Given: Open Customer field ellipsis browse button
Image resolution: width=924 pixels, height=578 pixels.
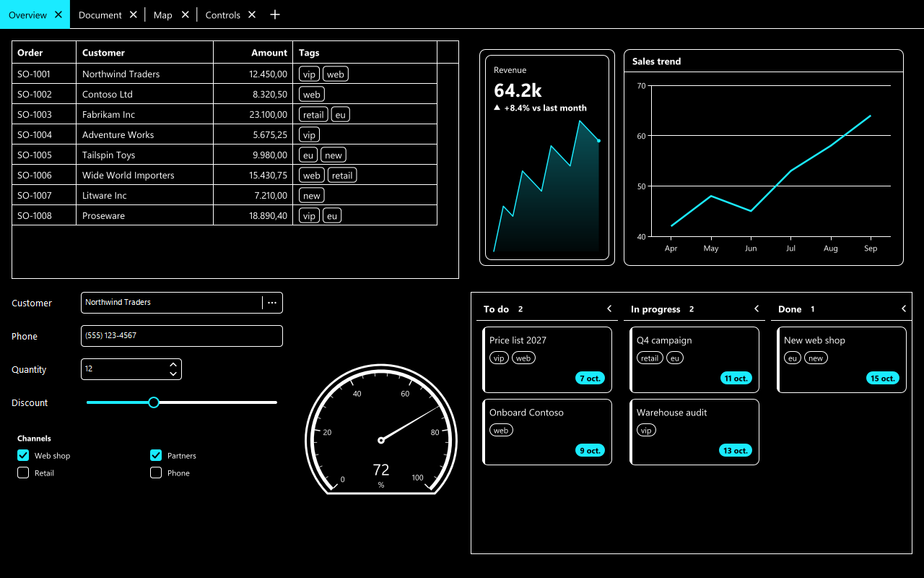Looking at the screenshot, I should (272, 303).
